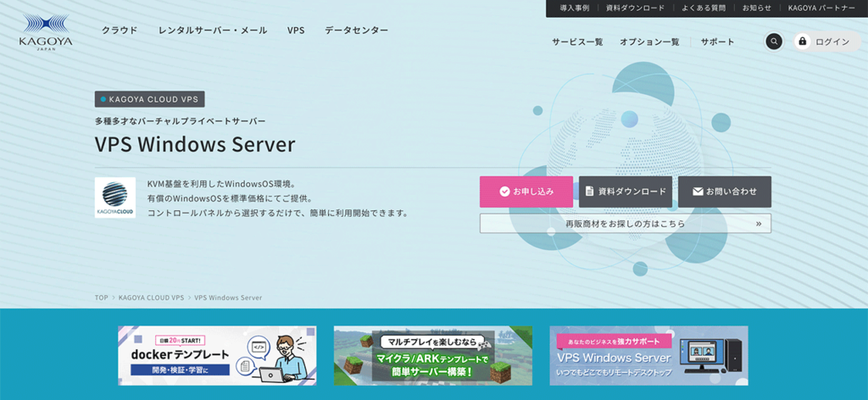Click KAGOYA CLOUD VPS breadcrumb
This screenshot has height=400, width=868.
point(151,297)
